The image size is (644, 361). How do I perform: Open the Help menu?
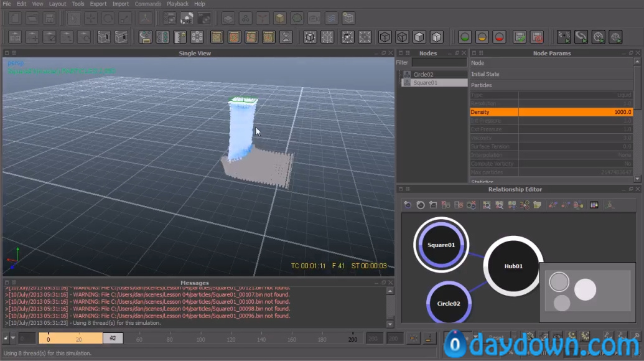coord(200,4)
